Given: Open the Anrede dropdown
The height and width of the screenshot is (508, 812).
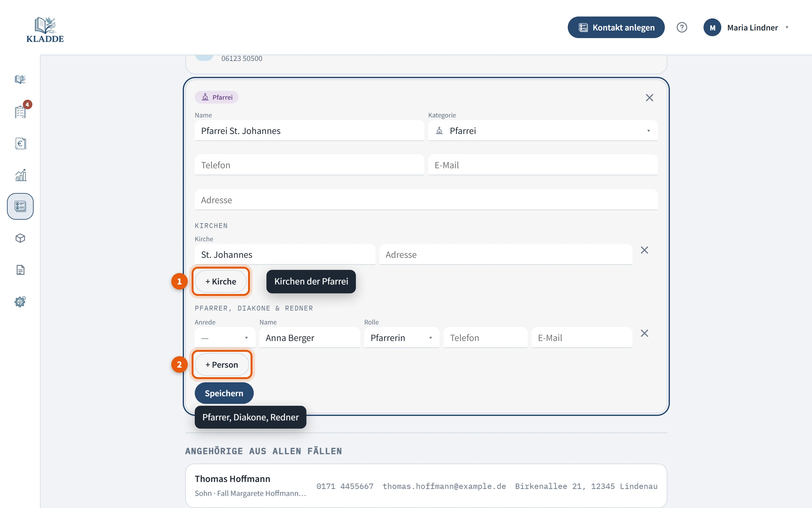Looking at the screenshot, I should click(x=225, y=338).
